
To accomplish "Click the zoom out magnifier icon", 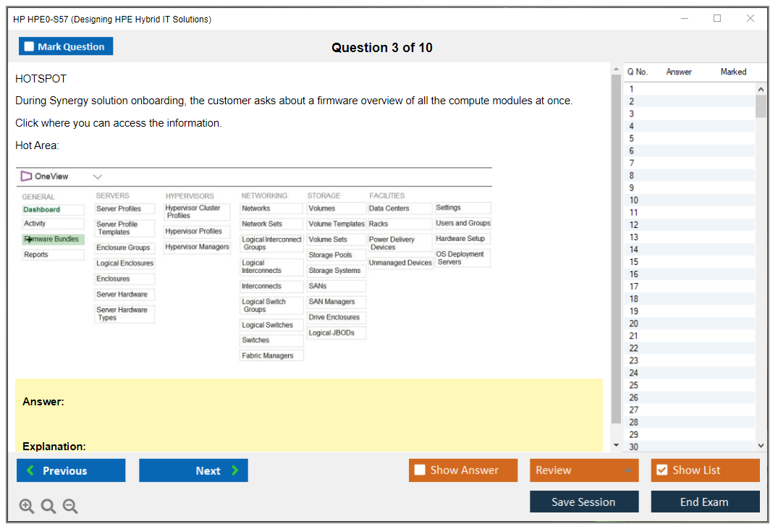I will tap(70, 507).
